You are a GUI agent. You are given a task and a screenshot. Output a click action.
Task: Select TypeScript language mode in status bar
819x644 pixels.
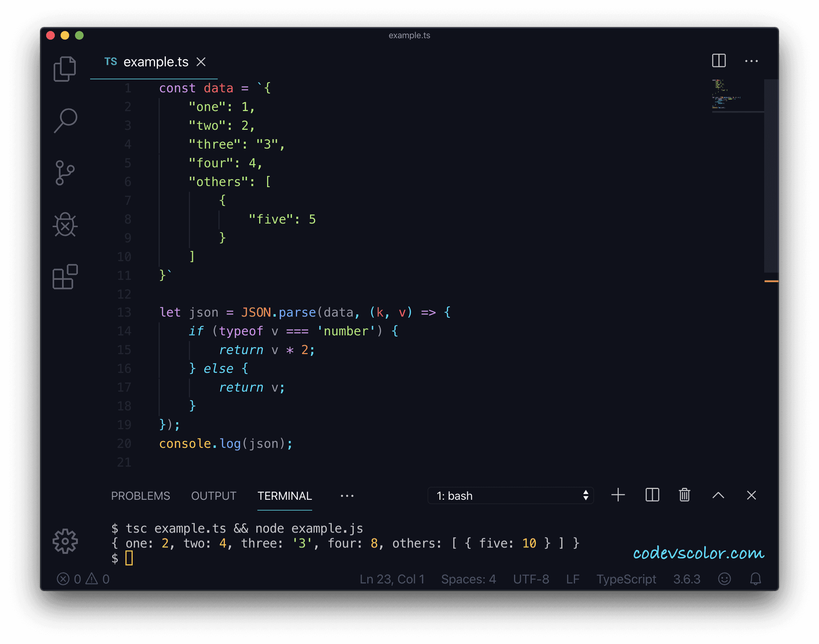pyautogui.click(x=627, y=579)
